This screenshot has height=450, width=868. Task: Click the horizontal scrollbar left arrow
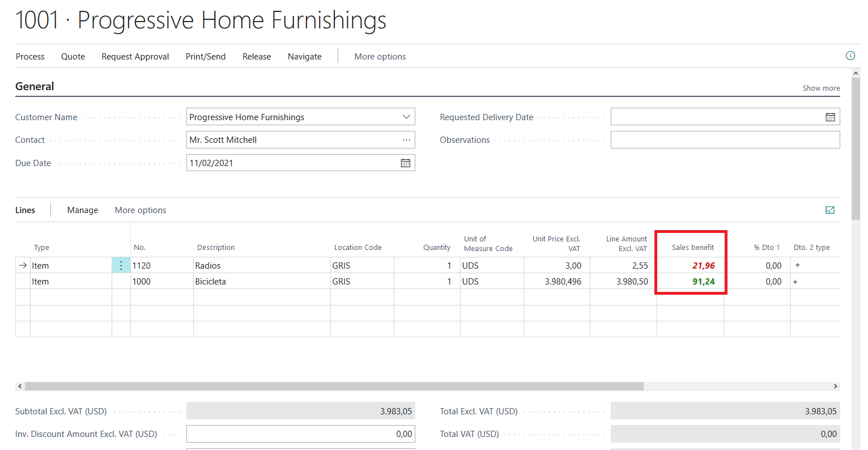[x=20, y=386]
